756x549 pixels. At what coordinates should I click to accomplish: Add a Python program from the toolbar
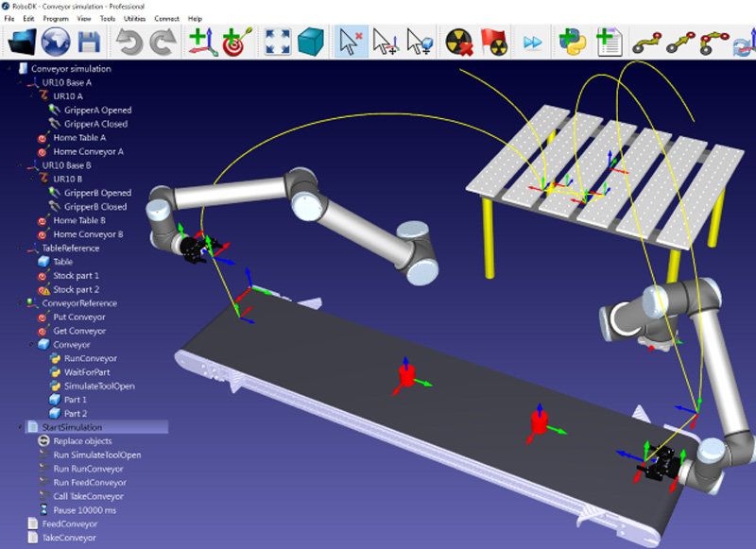pyautogui.click(x=571, y=43)
